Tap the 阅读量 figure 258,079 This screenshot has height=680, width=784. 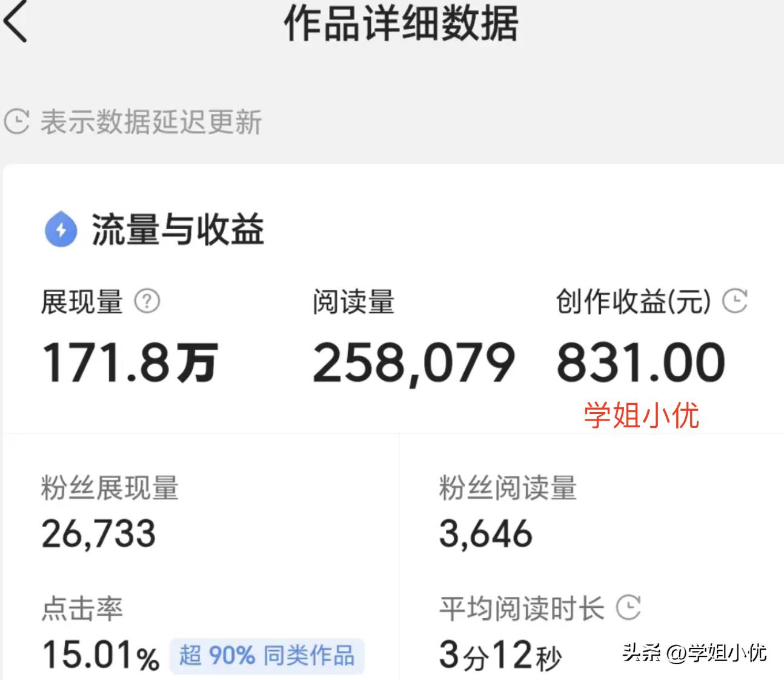click(x=412, y=361)
